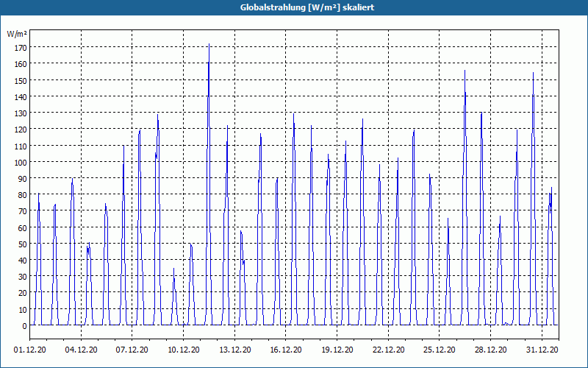
Task: Click the 70 y-axis value
Action: tap(22, 211)
